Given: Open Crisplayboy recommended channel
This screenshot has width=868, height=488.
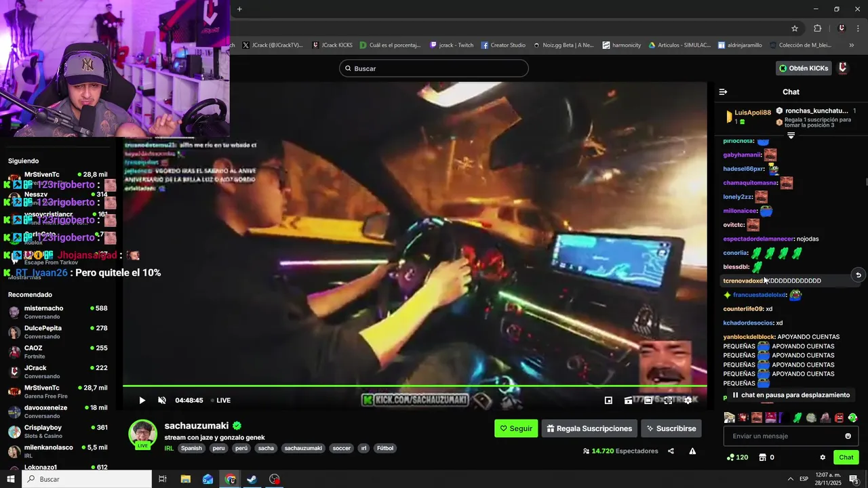Looking at the screenshot, I should click(58, 431).
